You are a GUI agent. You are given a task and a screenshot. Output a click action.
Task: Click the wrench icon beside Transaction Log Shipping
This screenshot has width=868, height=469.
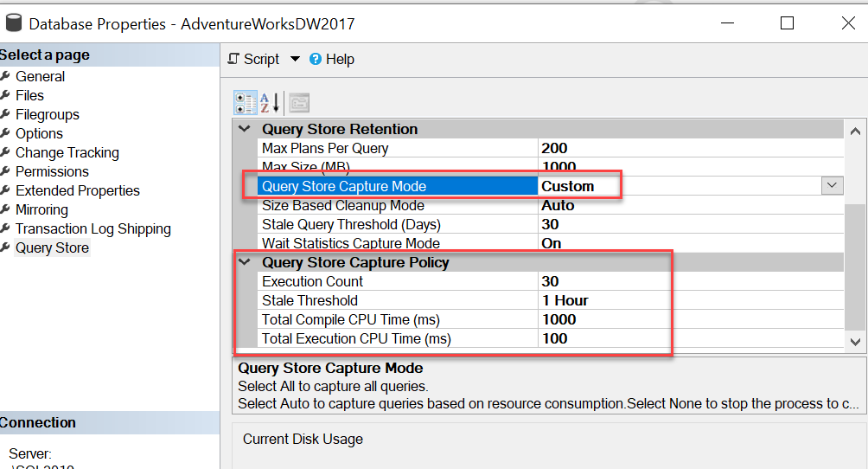coord(5,228)
